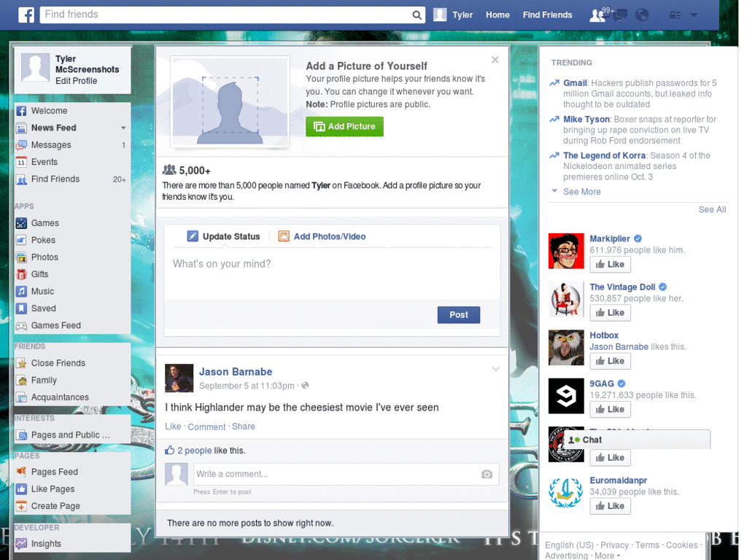
Task: Click into the Find friends search field
Action: coord(225,15)
